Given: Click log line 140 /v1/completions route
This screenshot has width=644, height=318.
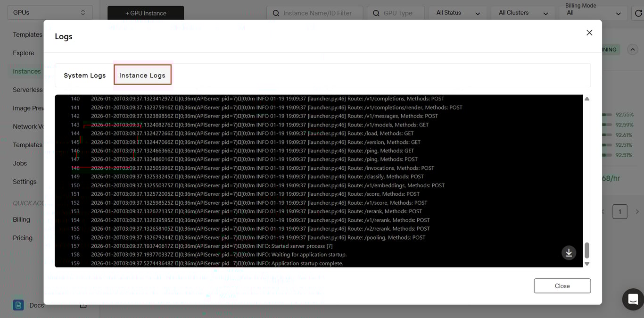Looking at the screenshot, I should 268,99.
